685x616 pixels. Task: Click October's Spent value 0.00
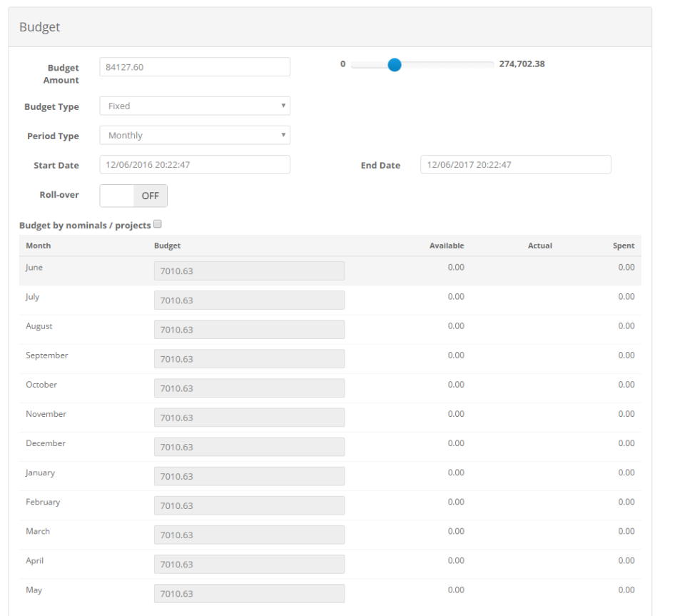click(626, 385)
